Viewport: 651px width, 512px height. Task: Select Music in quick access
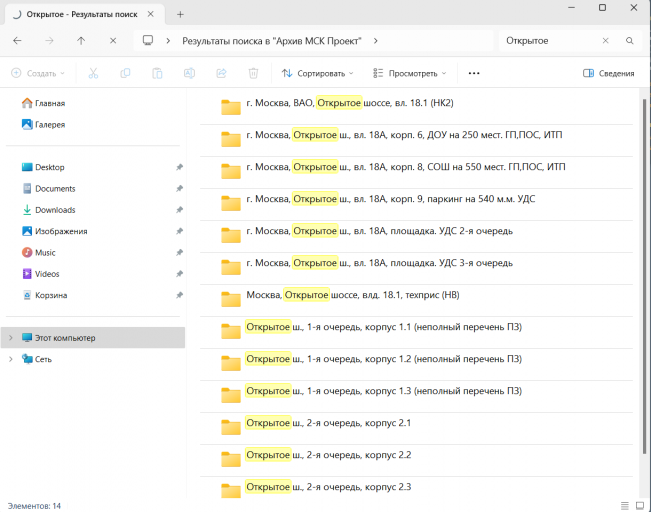pyautogui.click(x=38, y=252)
